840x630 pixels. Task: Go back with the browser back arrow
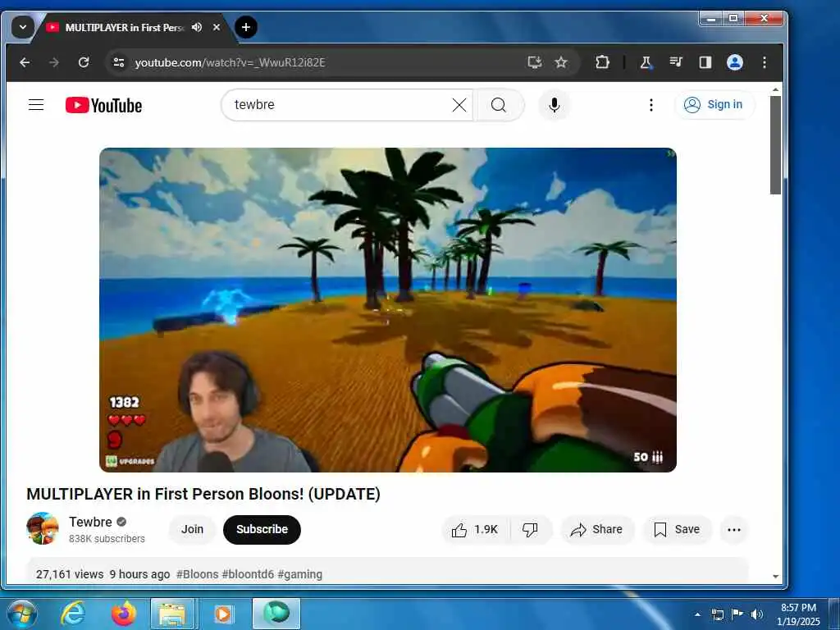tap(25, 62)
